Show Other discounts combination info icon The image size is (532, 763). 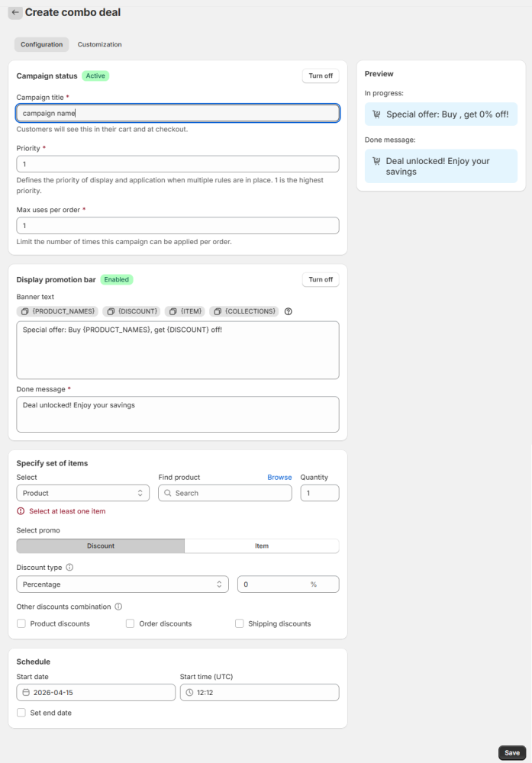(118, 607)
